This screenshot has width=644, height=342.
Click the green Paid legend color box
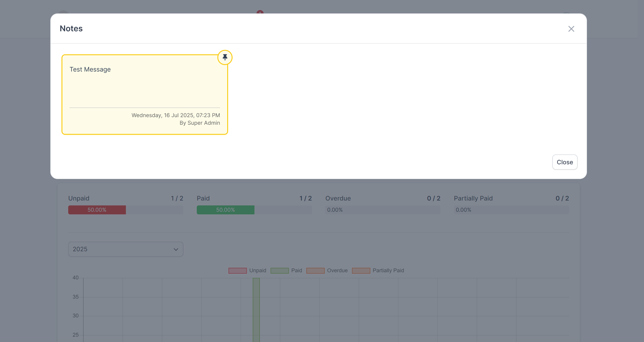pyautogui.click(x=280, y=270)
